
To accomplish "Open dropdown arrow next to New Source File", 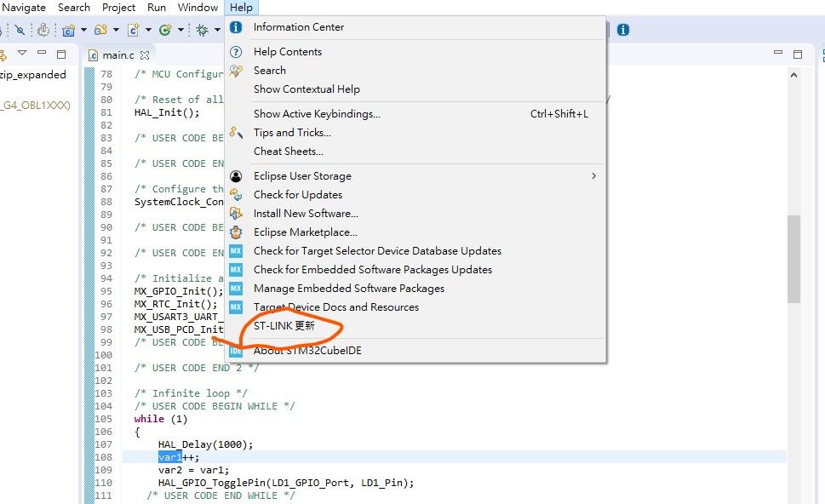I will tap(148, 30).
